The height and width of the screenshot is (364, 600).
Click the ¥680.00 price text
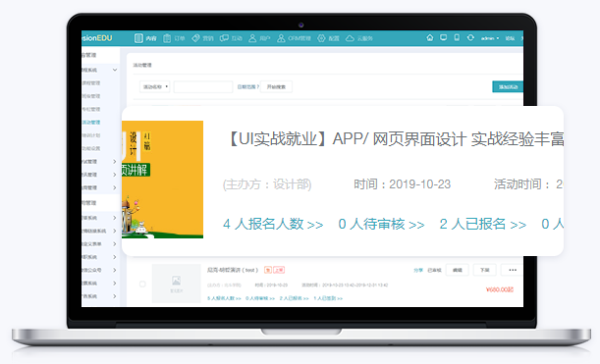click(x=500, y=289)
